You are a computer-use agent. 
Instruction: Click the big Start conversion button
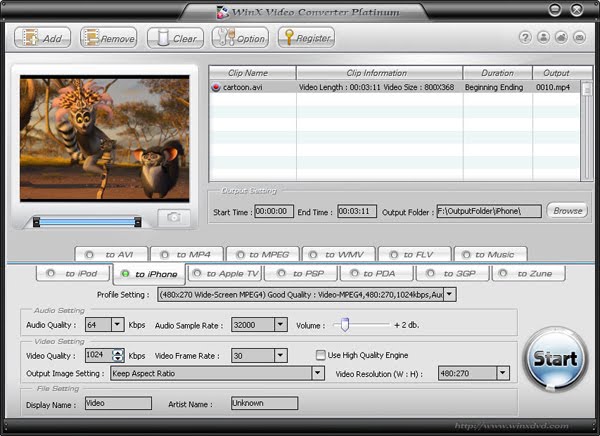coord(555,359)
